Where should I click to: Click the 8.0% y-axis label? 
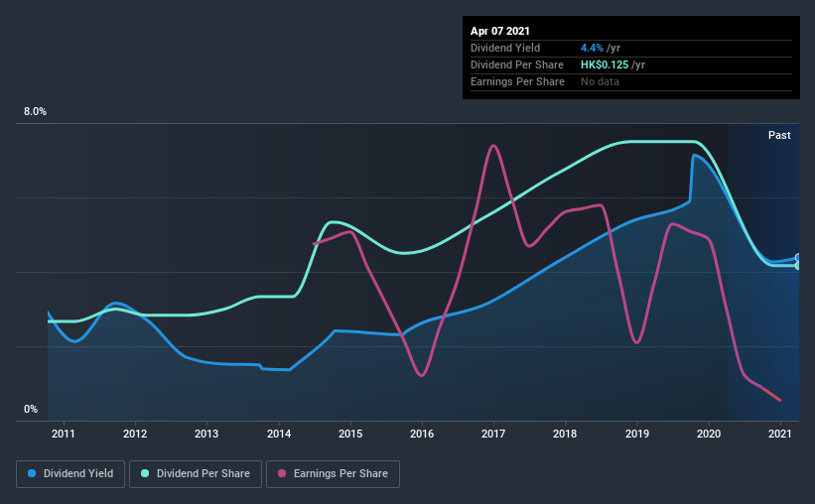[x=35, y=112]
